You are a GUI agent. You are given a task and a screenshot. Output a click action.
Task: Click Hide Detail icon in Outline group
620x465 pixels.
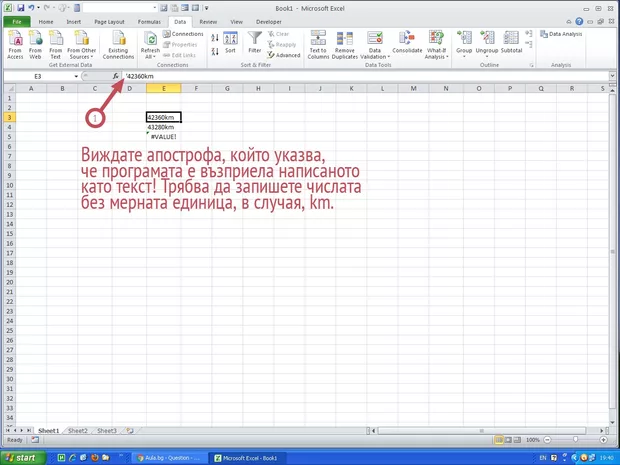529,44
